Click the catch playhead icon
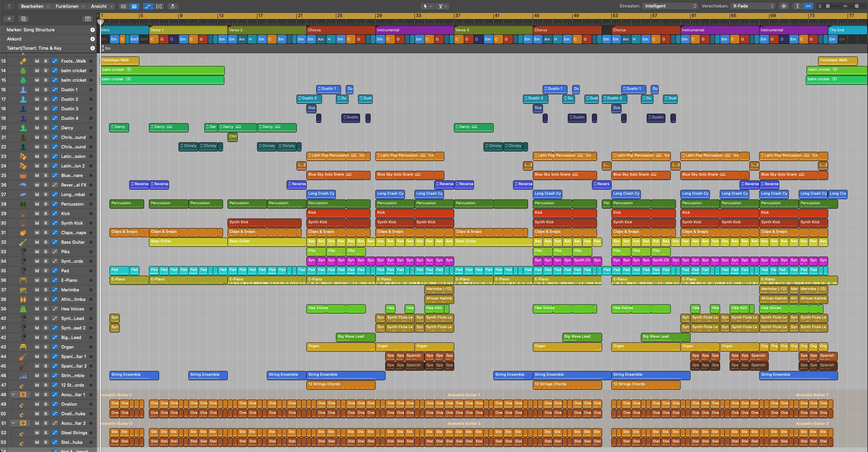868x452 pixels. [x=173, y=6]
